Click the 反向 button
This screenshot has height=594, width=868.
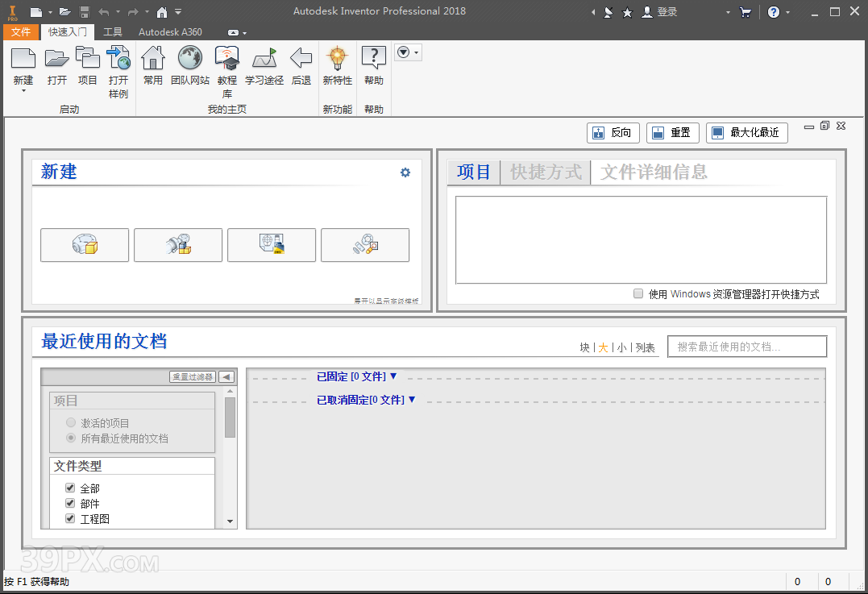(613, 133)
